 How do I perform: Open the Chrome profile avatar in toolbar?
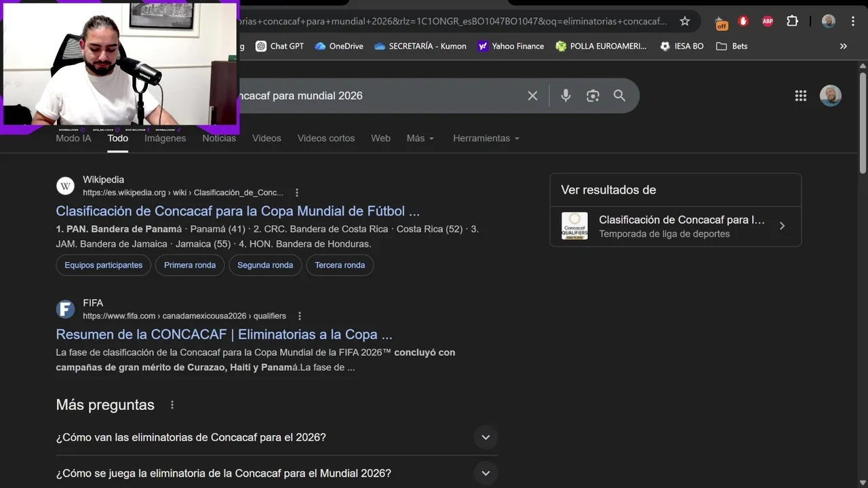[829, 21]
